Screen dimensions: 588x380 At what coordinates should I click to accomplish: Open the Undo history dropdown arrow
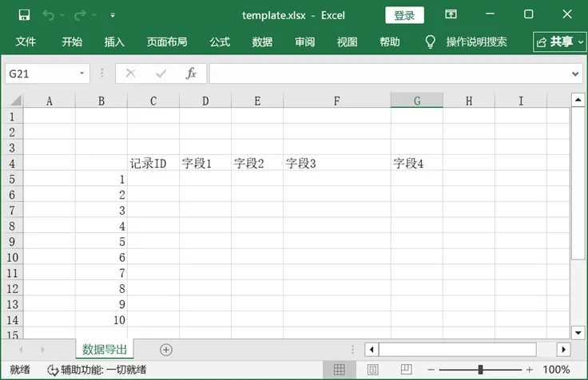[x=62, y=15]
